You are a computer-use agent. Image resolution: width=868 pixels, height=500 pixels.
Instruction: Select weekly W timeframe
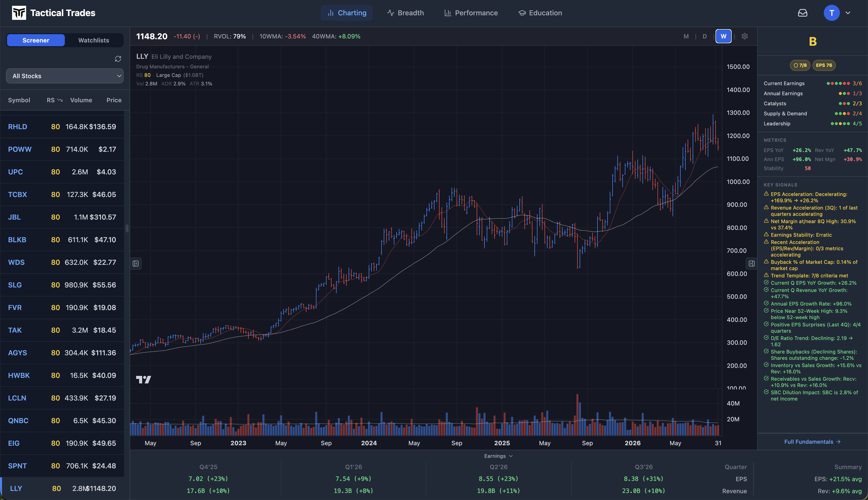coord(724,36)
